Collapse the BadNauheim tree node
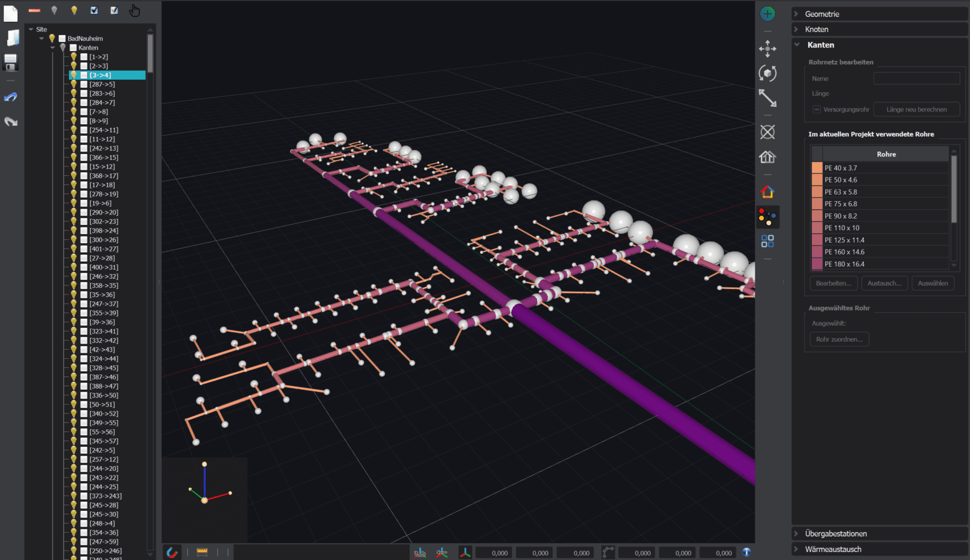 (x=42, y=38)
